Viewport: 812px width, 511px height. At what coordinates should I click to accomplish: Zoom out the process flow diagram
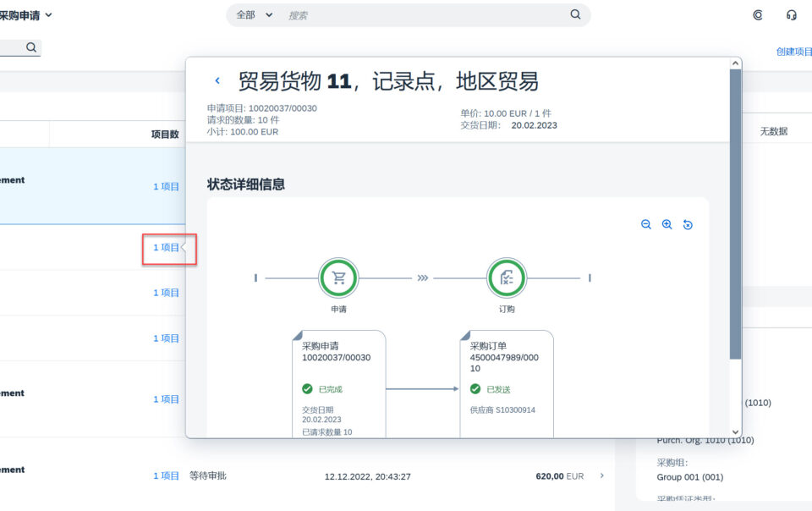click(645, 224)
